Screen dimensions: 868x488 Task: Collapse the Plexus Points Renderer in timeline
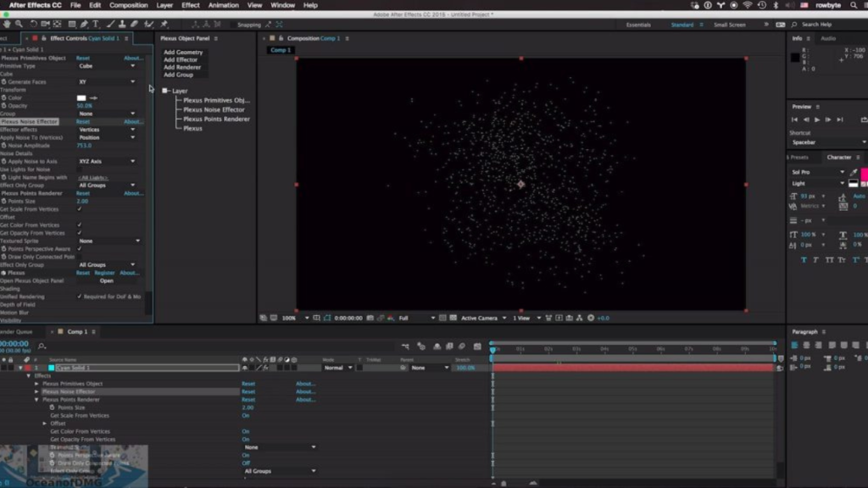(36, 400)
